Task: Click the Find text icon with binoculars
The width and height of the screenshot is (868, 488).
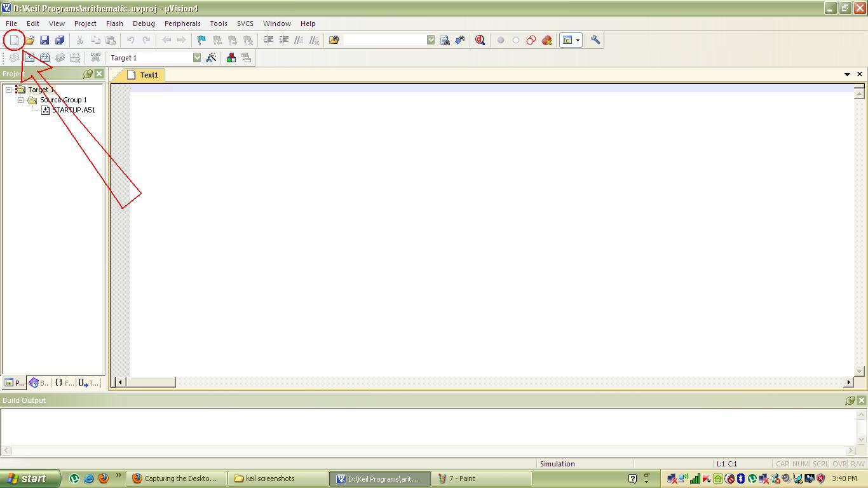Action: tap(445, 40)
